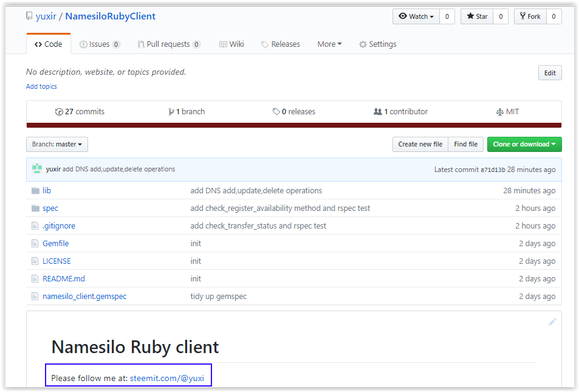
Task: Click the watchers count 0
Action: (x=447, y=16)
